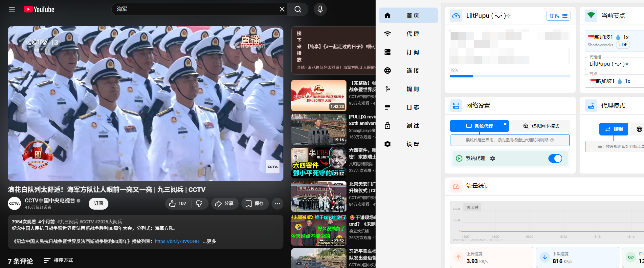Click the search magnifier button
The width and height of the screenshot is (644, 268).
[x=298, y=9]
